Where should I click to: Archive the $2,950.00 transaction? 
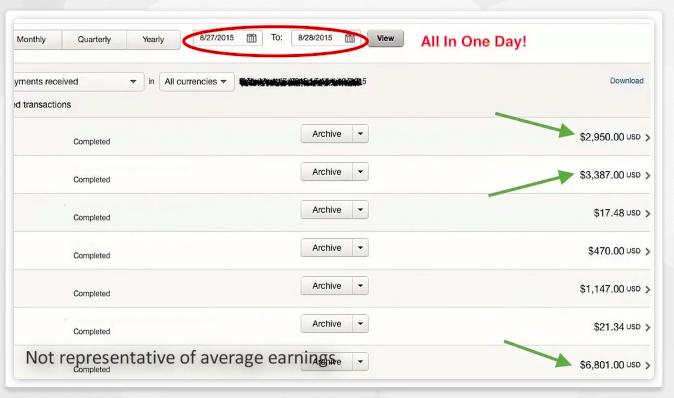point(327,134)
